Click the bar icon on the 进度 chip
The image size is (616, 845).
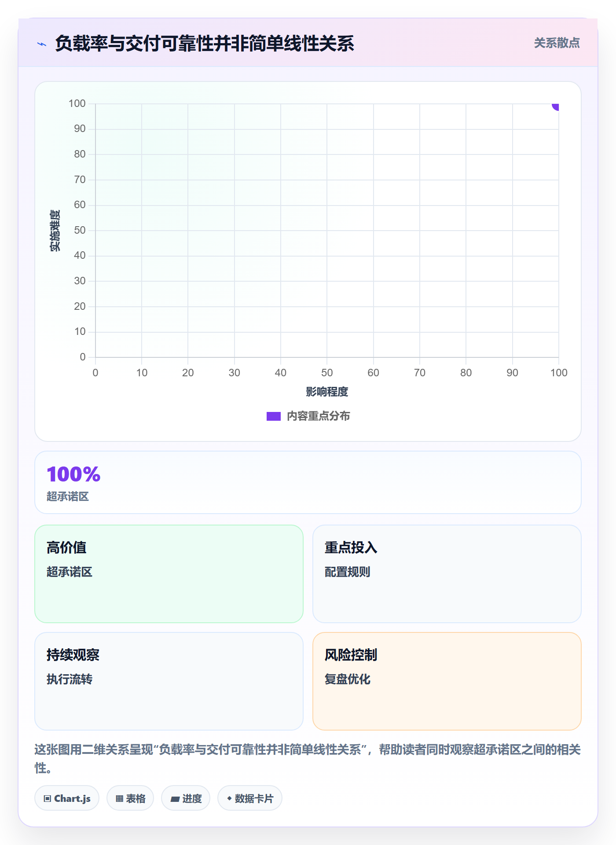(175, 799)
